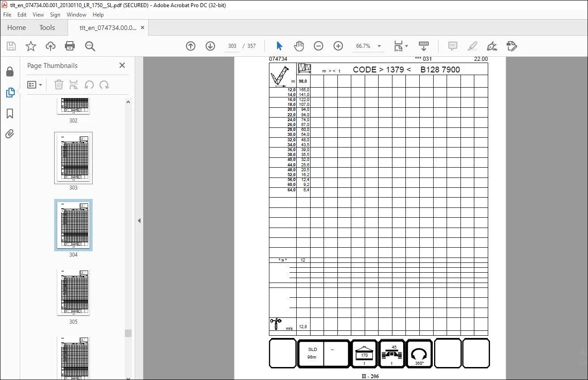Click thumbnail scrollbar up arrow

128,102
